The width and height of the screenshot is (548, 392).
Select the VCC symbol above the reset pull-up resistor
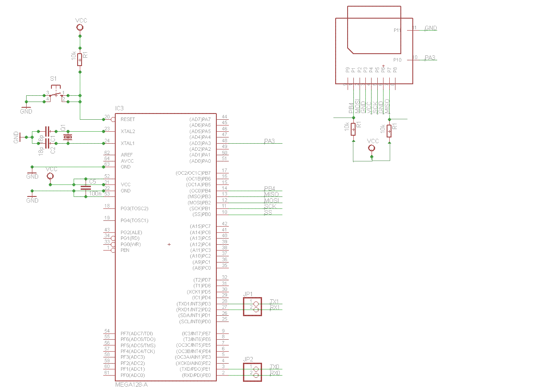[80, 27]
